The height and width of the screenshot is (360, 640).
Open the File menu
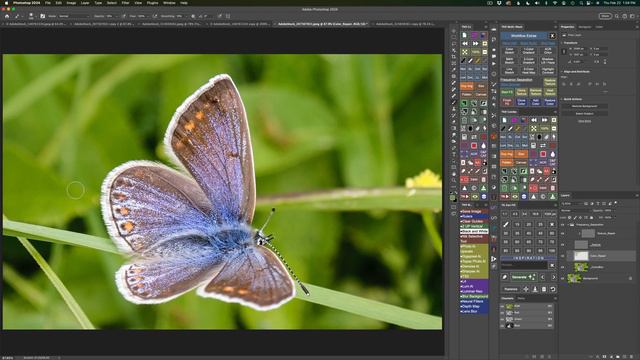[x=48, y=3]
